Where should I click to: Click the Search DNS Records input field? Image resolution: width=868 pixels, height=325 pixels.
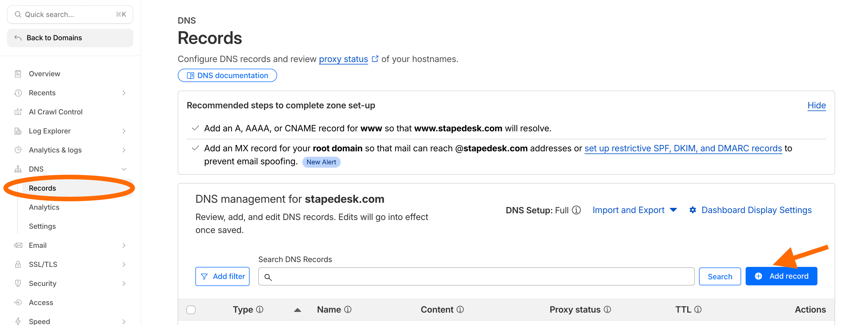pos(472,276)
